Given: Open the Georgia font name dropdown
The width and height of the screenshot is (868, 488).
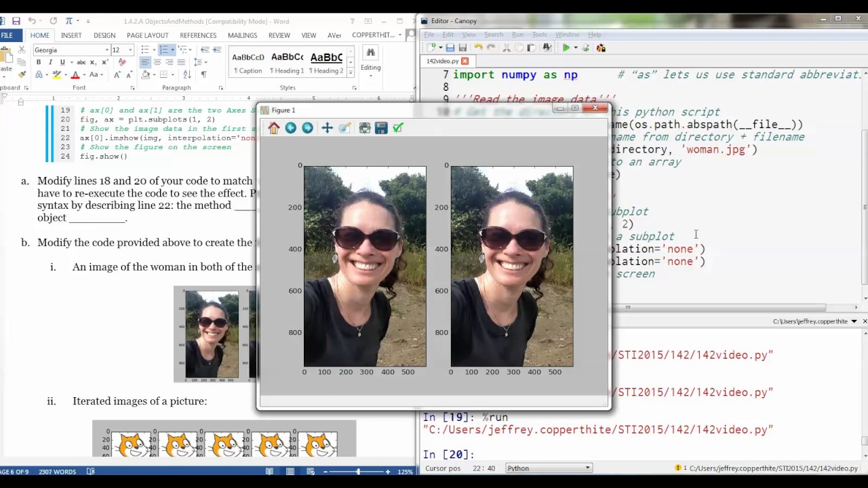Looking at the screenshot, I should click(x=106, y=50).
